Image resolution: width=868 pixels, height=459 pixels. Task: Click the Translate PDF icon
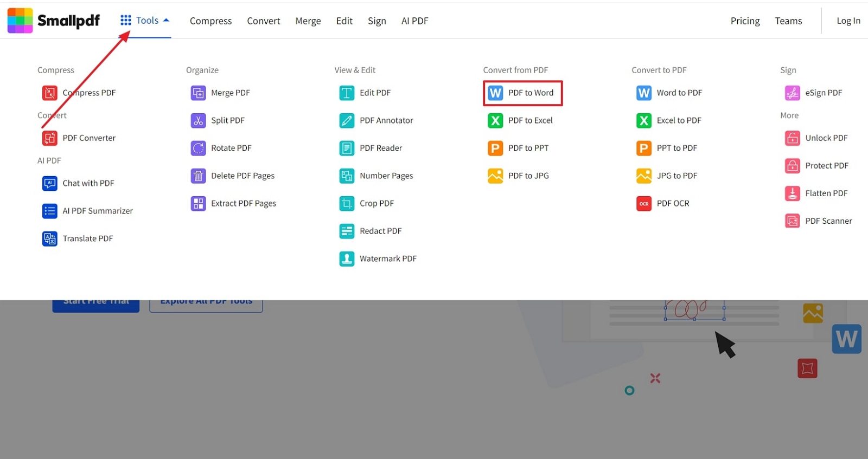pos(50,238)
